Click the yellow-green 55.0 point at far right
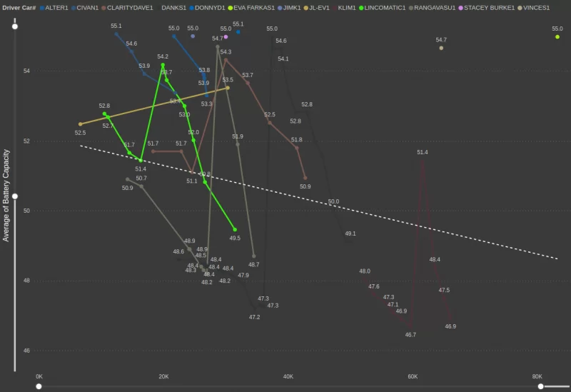571x392 pixels. 557,36
